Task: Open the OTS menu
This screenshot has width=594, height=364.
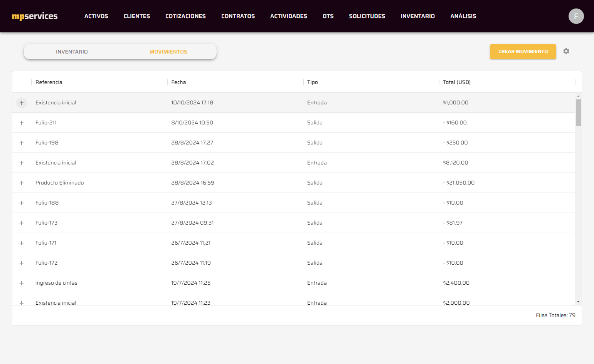Action: coord(328,16)
